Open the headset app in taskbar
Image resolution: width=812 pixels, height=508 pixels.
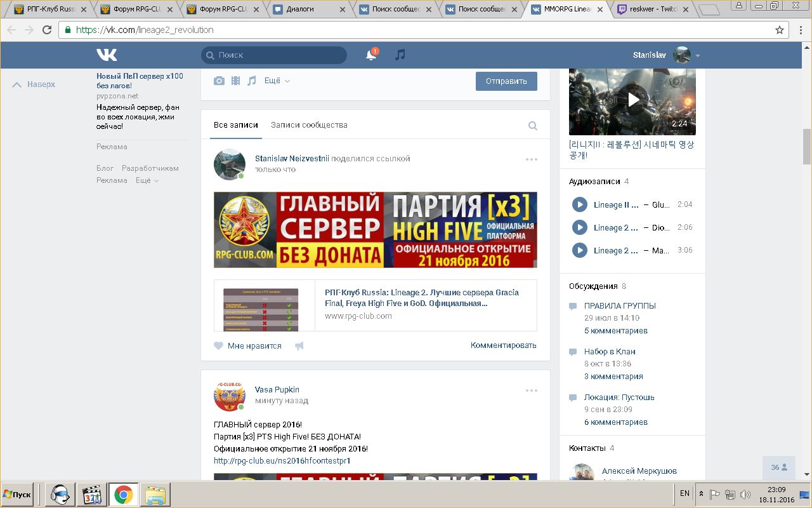pyautogui.click(x=61, y=494)
